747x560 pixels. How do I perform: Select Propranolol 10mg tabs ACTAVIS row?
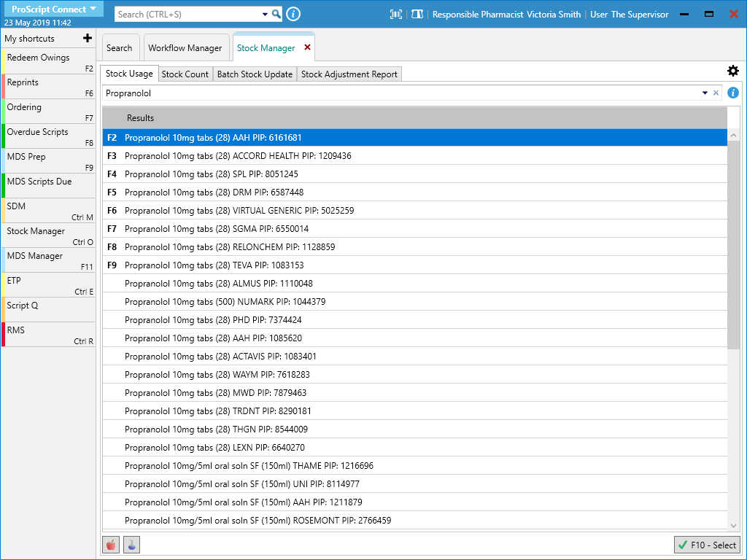pyautogui.click(x=415, y=356)
